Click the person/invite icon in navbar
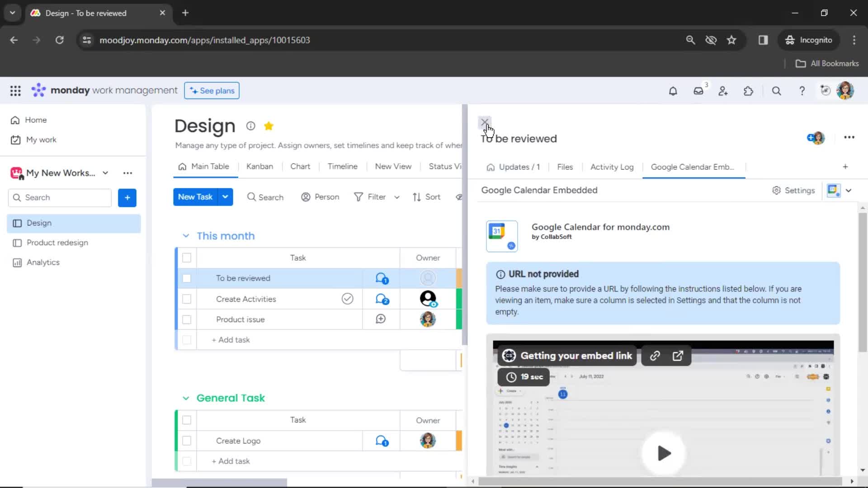The width and height of the screenshot is (868, 488). pos(723,90)
